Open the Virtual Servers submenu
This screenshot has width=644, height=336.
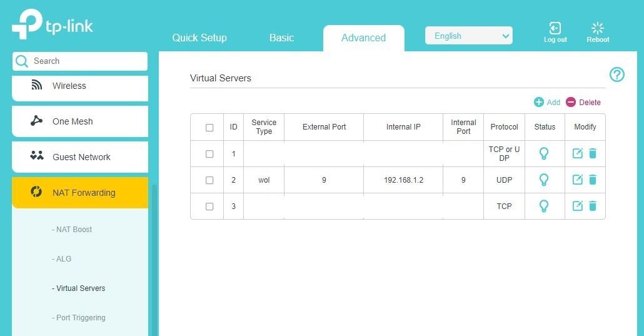point(78,288)
